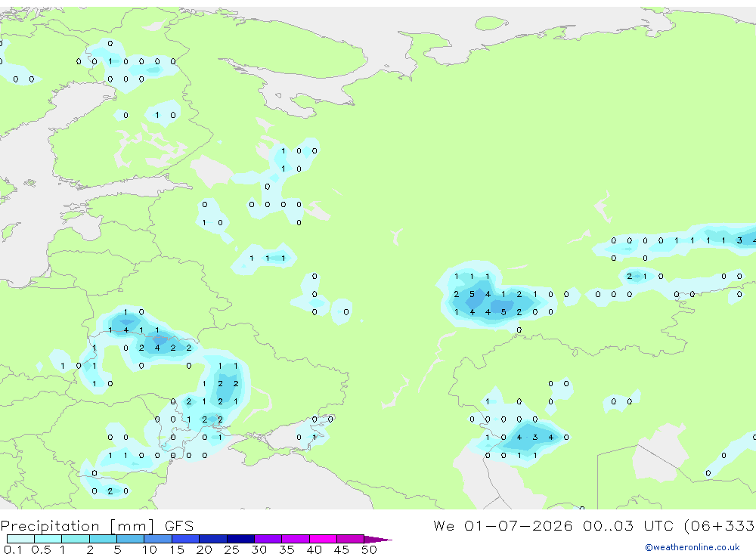Pick the 10–15 mm legend color swatch
This screenshot has width=756, height=554.
(x=158, y=539)
